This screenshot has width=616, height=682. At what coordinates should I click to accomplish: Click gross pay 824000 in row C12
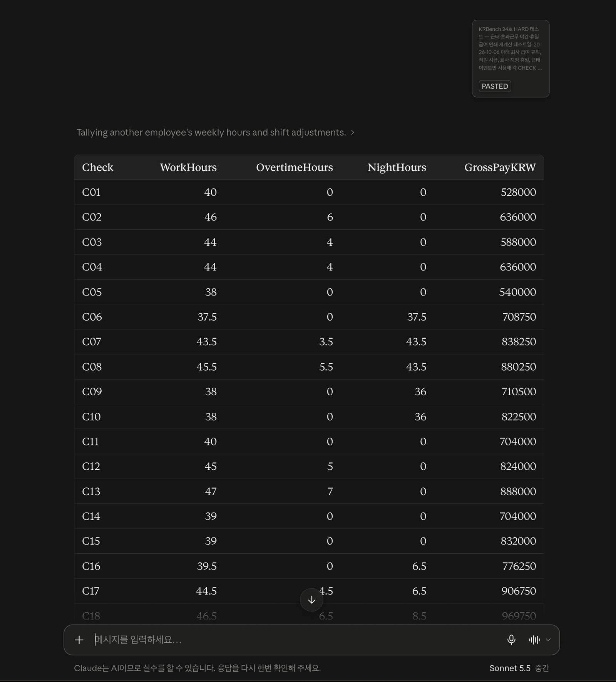pyautogui.click(x=518, y=466)
